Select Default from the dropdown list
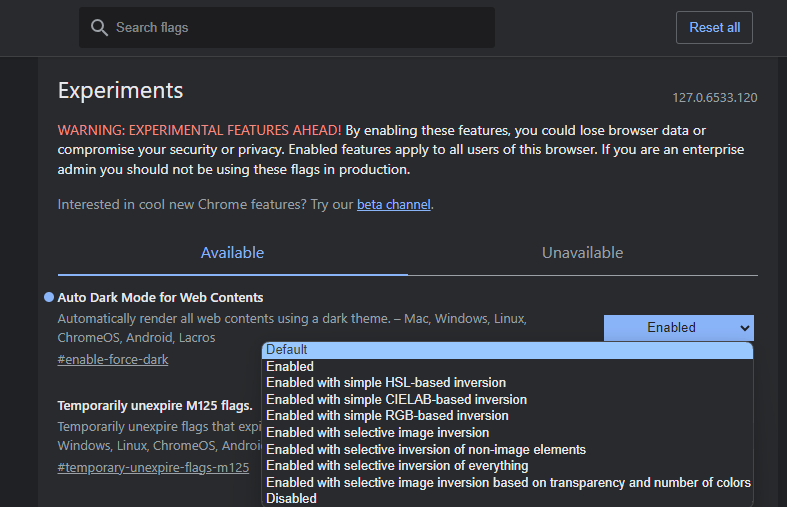 (287, 350)
